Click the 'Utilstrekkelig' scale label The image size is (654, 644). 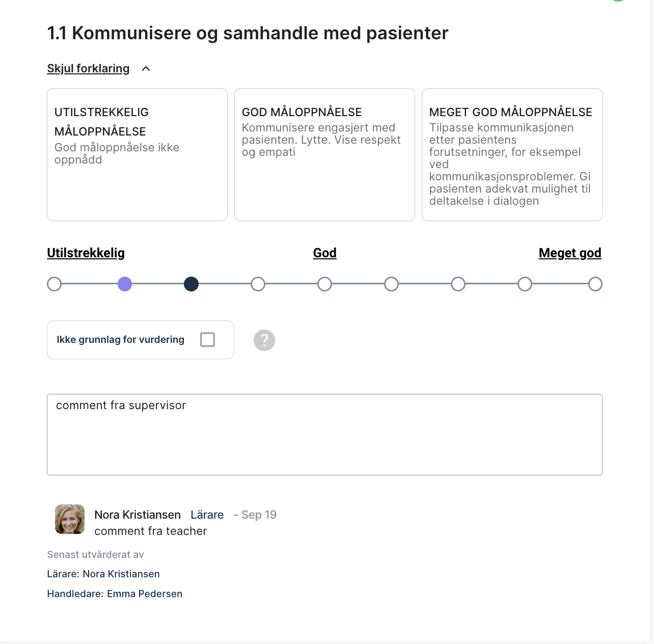pyautogui.click(x=86, y=253)
